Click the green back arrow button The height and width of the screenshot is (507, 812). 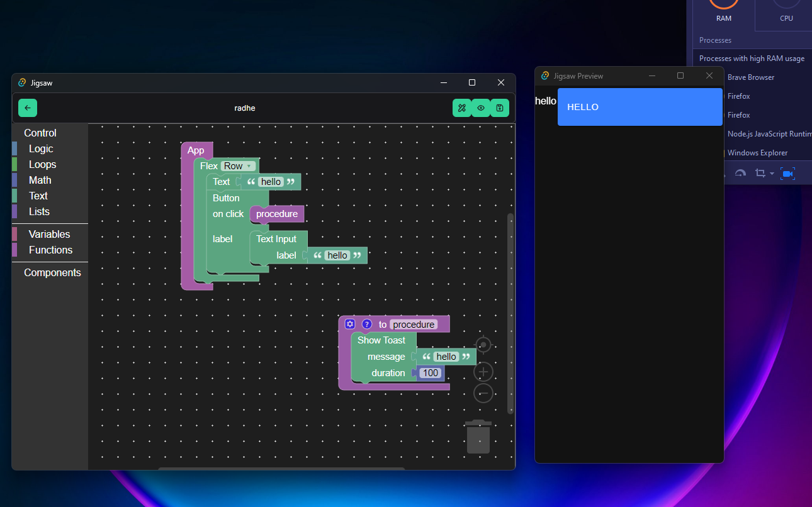[28, 108]
